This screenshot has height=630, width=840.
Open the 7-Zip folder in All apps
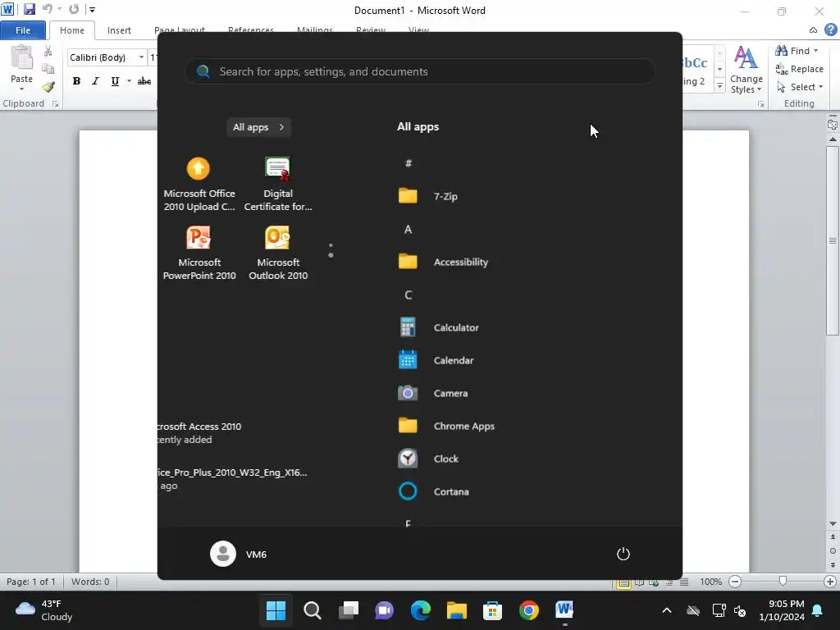pos(445,196)
